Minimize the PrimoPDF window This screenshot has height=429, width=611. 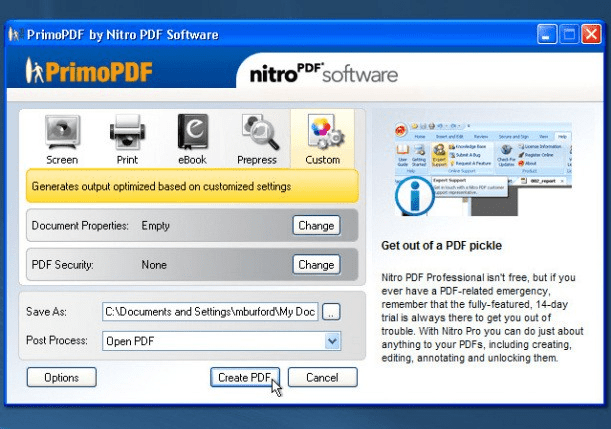click(547, 34)
